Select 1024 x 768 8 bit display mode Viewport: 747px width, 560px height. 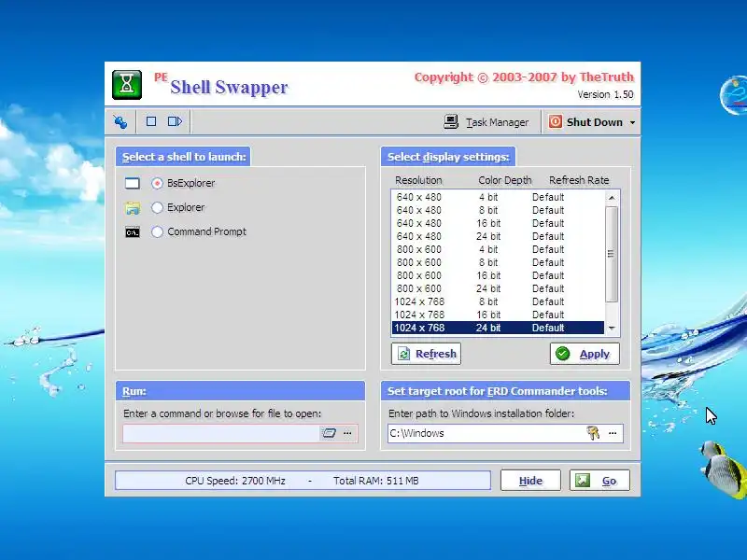(x=498, y=301)
